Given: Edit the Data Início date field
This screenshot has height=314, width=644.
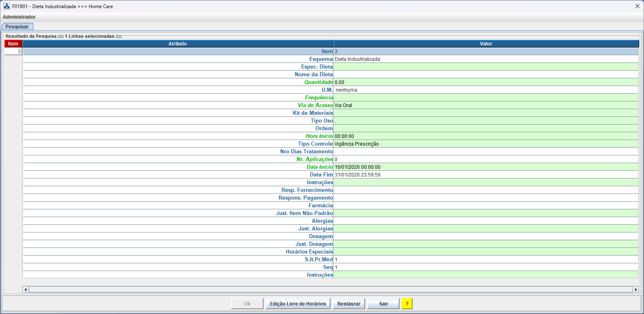Looking at the screenshot, I should (485, 167).
